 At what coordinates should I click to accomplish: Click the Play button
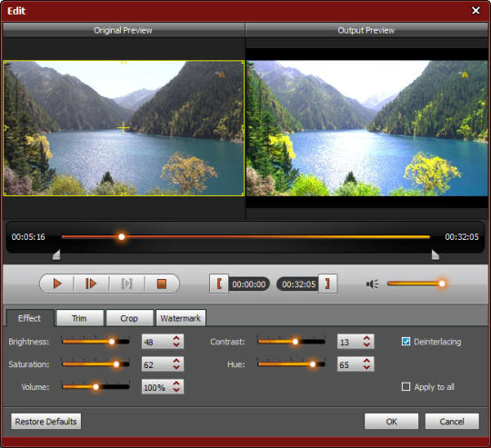point(57,284)
